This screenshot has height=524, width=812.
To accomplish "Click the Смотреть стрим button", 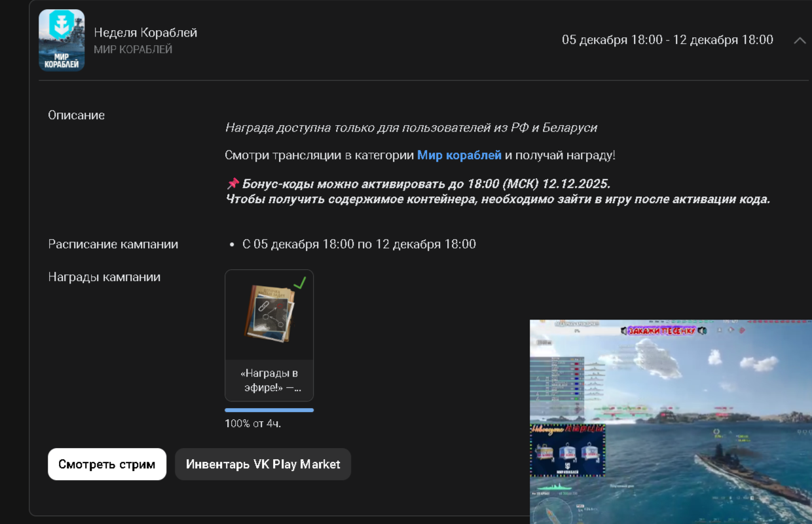I will (107, 464).
